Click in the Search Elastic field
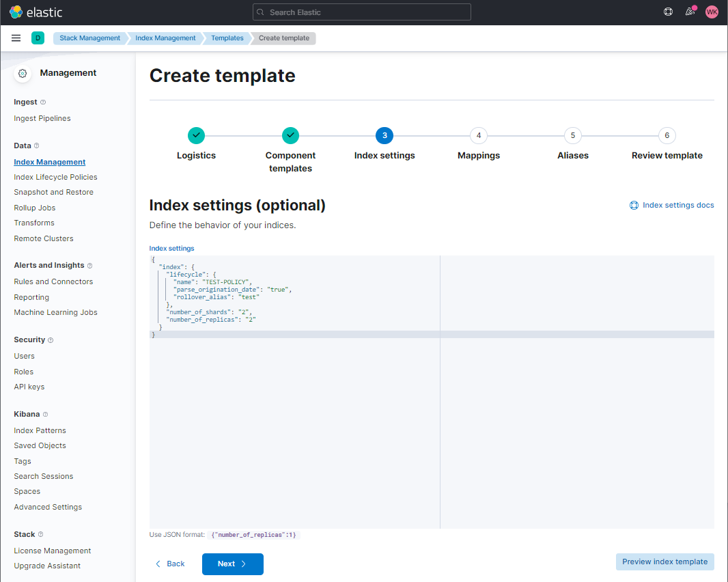 click(x=362, y=12)
